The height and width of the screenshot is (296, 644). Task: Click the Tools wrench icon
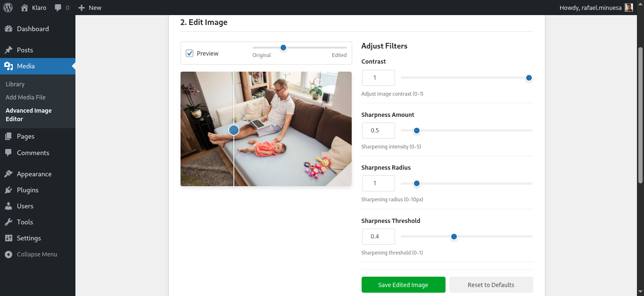(x=8, y=222)
